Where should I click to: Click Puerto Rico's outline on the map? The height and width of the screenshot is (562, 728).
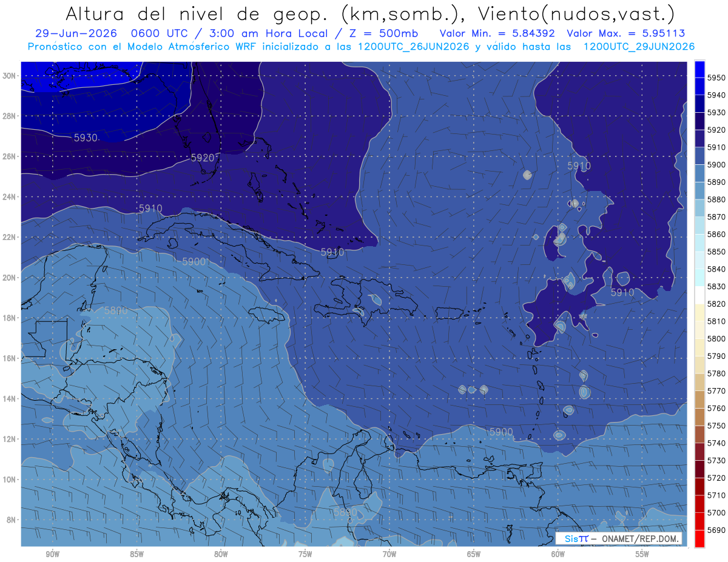tap(450, 313)
